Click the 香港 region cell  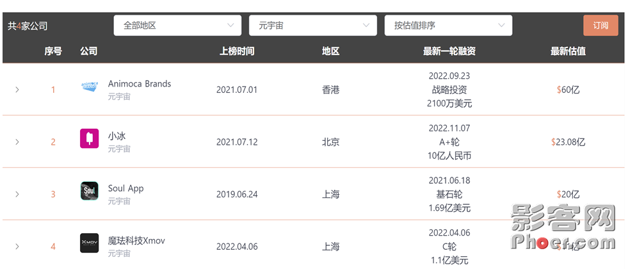(x=330, y=90)
